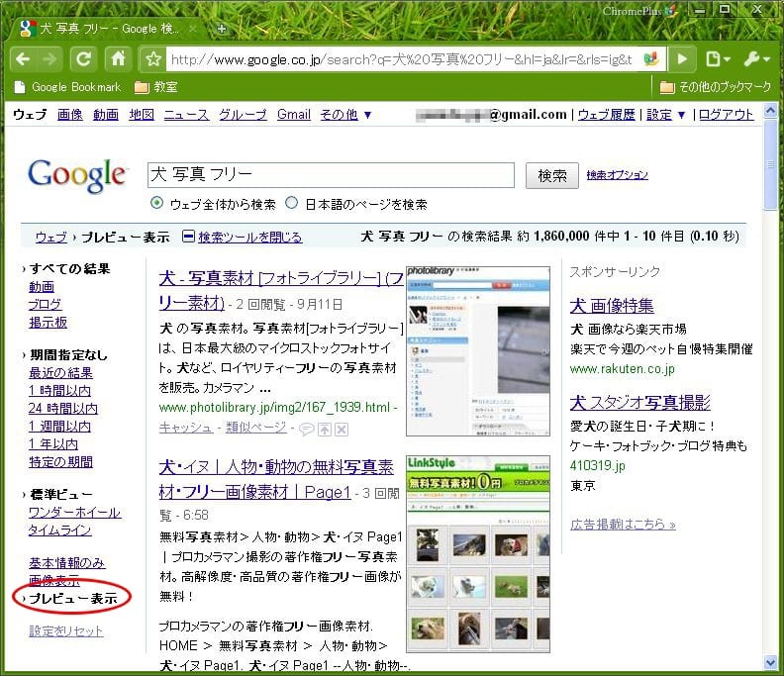This screenshot has width=784, height=676.
Task: Open the 画像 tab in Google navigation
Action: (70, 115)
